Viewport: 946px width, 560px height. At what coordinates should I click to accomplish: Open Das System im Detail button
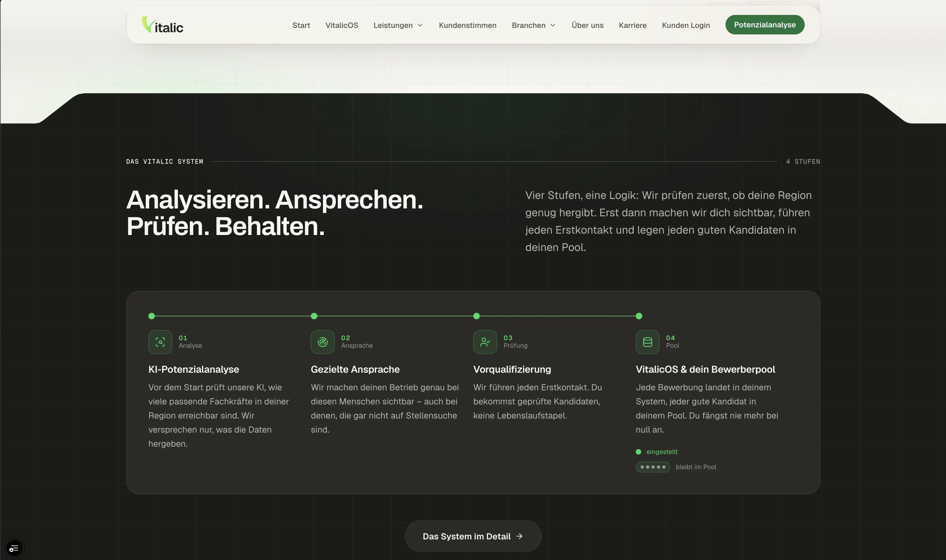coord(473,536)
